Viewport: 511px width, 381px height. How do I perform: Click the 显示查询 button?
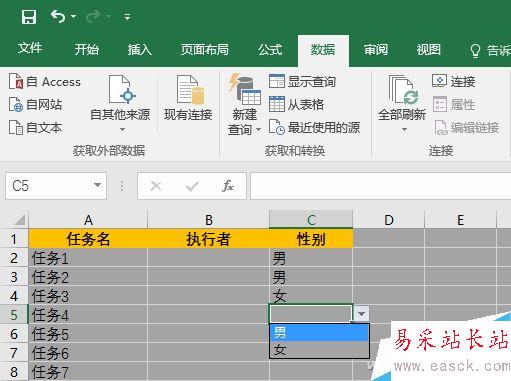click(302, 81)
